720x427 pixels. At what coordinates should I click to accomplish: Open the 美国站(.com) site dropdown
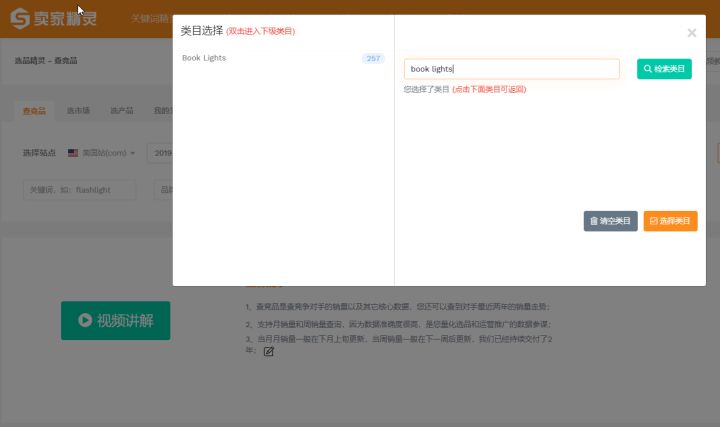(102, 153)
